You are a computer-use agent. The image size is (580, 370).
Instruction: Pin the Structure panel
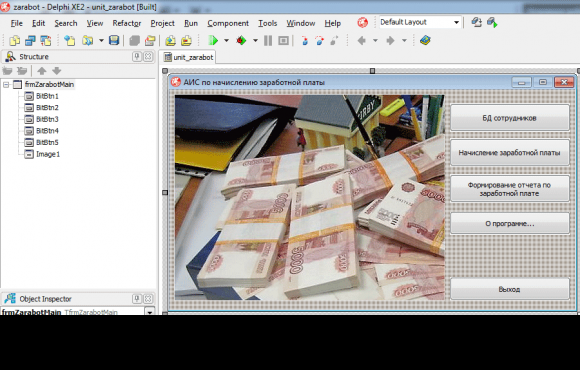(137, 57)
